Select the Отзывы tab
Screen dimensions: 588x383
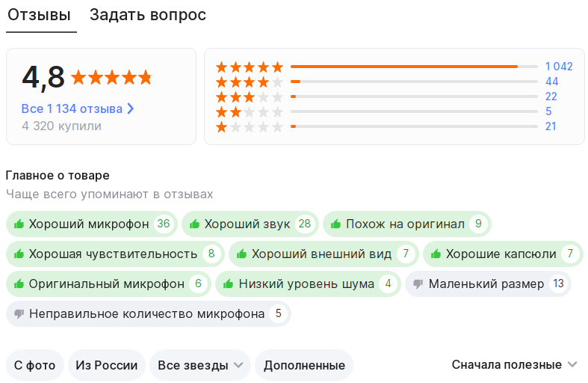coord(40,15)
